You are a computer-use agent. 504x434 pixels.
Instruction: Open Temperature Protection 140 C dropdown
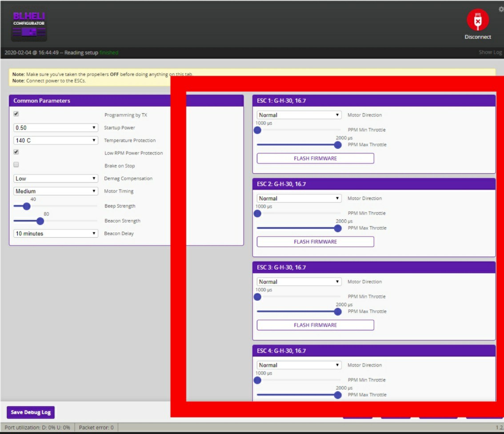[x=56, y=140]
